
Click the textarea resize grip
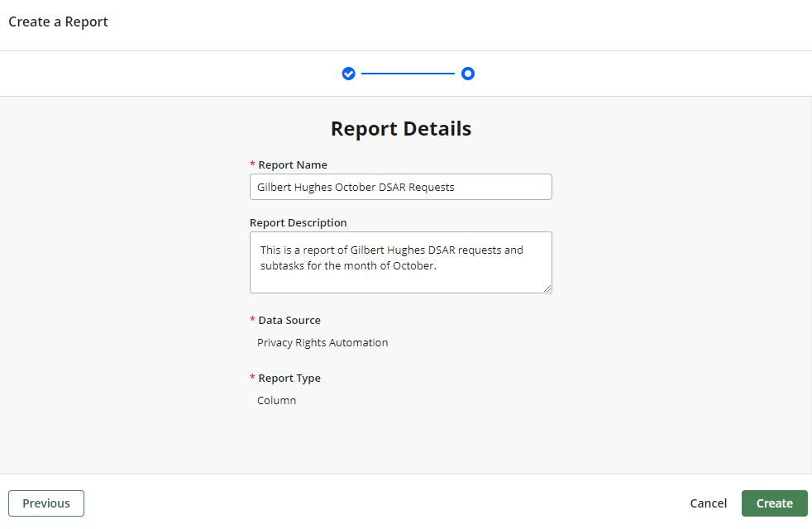547,288
